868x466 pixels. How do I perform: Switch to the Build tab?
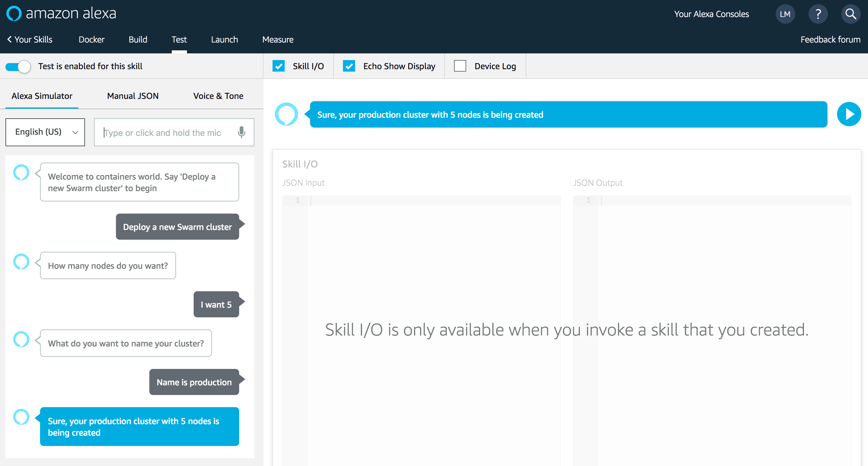tap(138, 39)
